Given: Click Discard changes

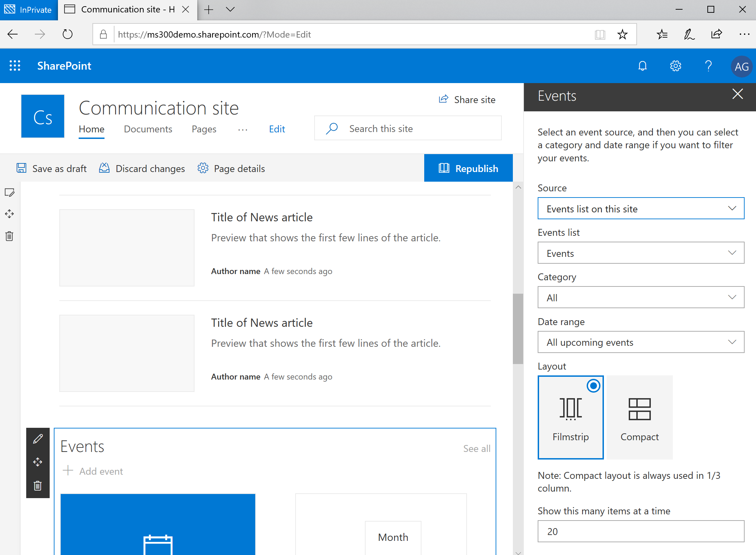Looking at the screenshot, I should click(x=142, y=168).
